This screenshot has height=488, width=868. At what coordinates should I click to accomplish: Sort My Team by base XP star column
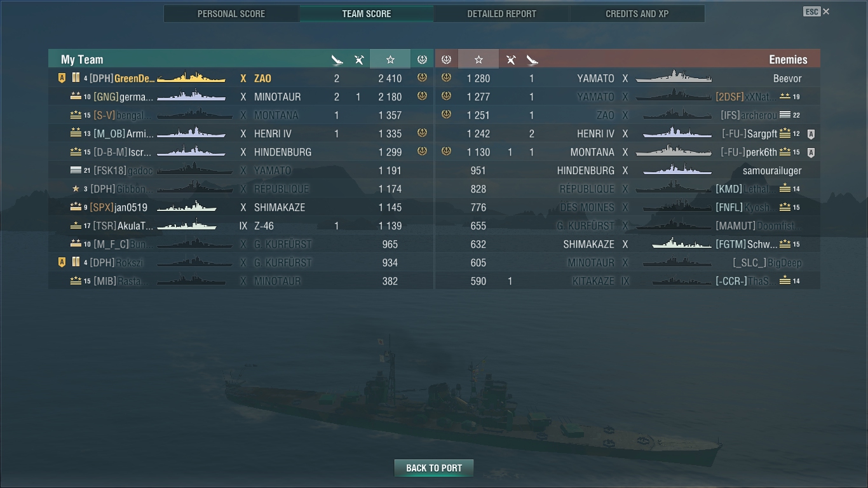pos(390,59)
